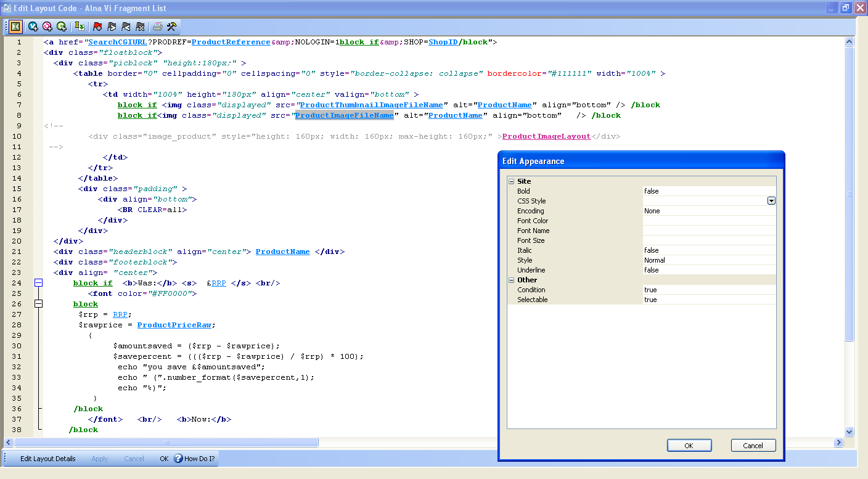Open the How Do I? help item
This screenshot has height=479, width=868.
(x=194, y=459)
